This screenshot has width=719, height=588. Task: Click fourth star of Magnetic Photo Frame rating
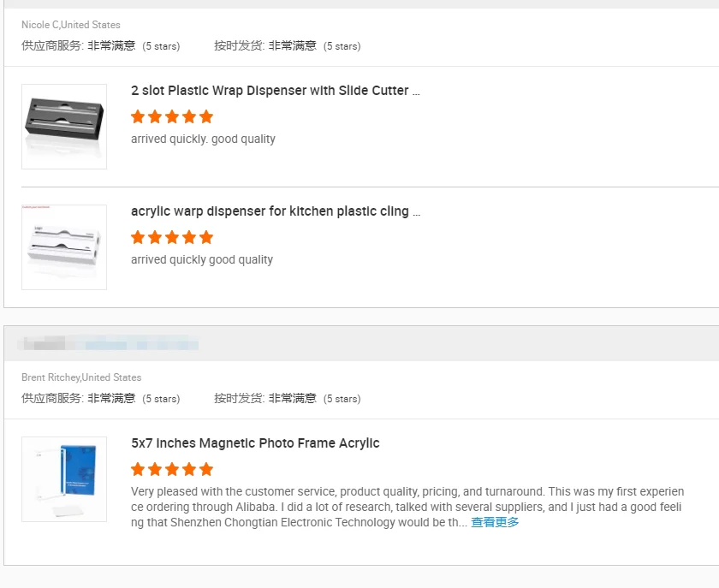pyautogui.click(x=189, y=469)
